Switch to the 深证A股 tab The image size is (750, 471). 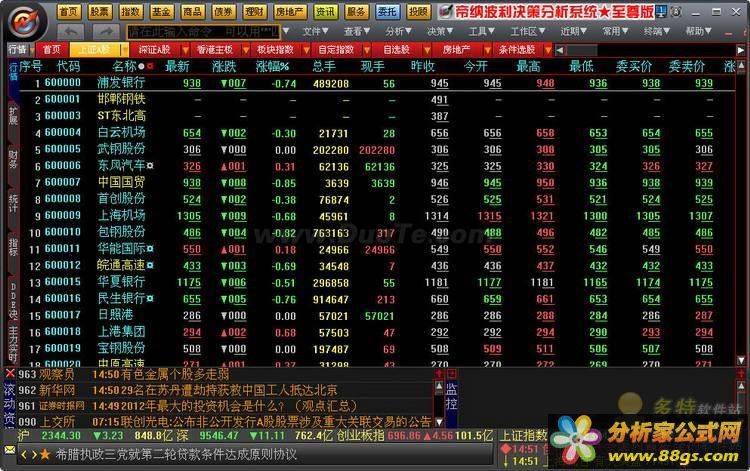pyautogui.click(x=155, y=50)
